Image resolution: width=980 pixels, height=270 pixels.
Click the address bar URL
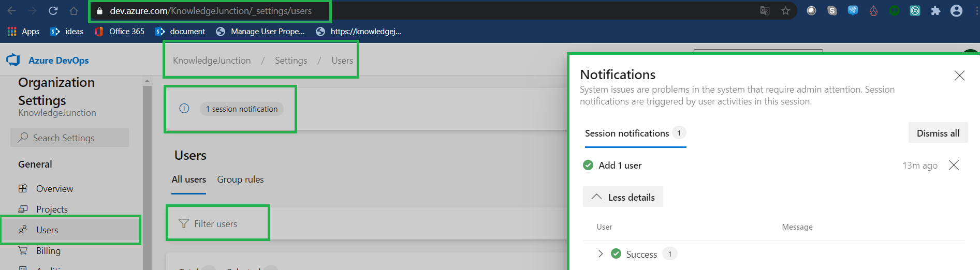(x=211, y=11)
